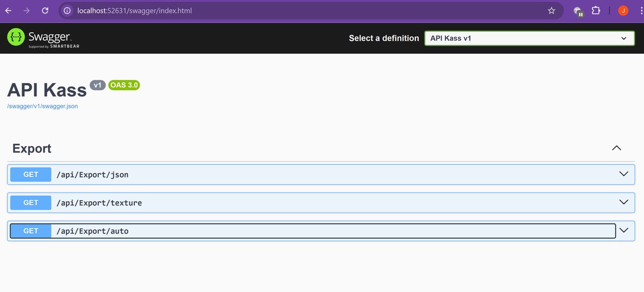Click the OAS 3.0 badge
The image size is (644, 292).
(x=124, y=85)
